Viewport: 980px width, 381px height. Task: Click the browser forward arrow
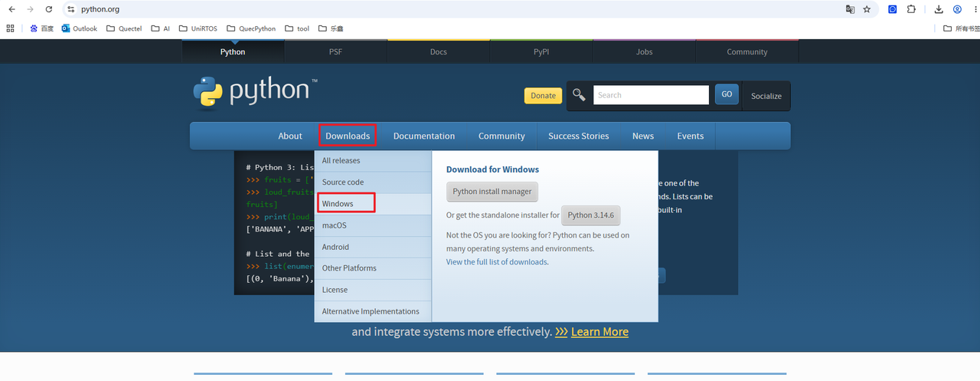[30, 9]
